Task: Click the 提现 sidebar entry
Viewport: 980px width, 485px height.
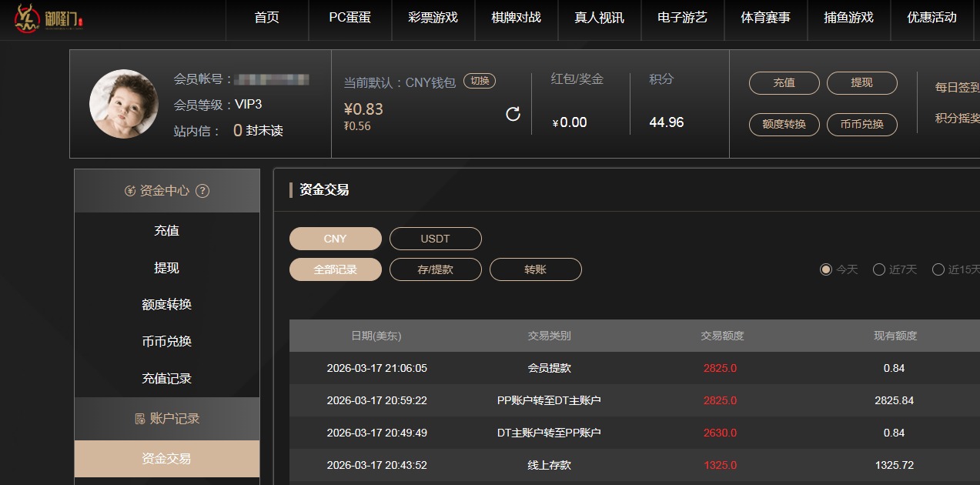Action: coord(167,267)
